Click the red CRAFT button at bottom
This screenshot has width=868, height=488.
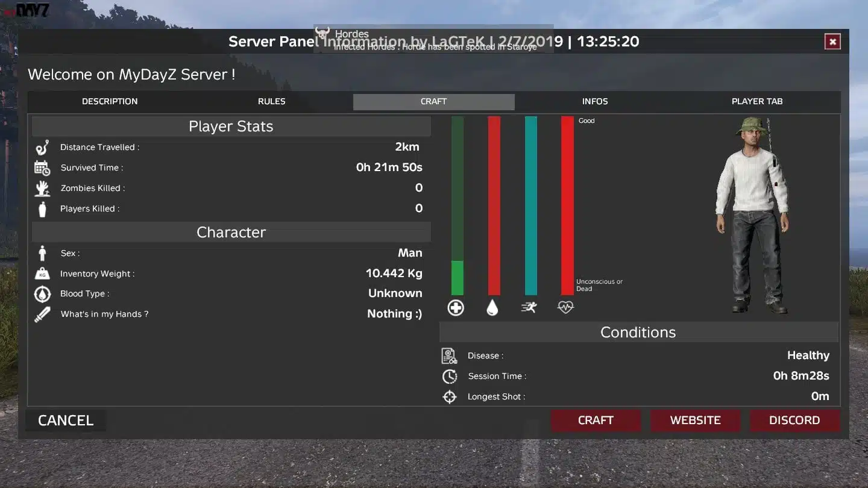pyautogui.click(x=596, y=421)
